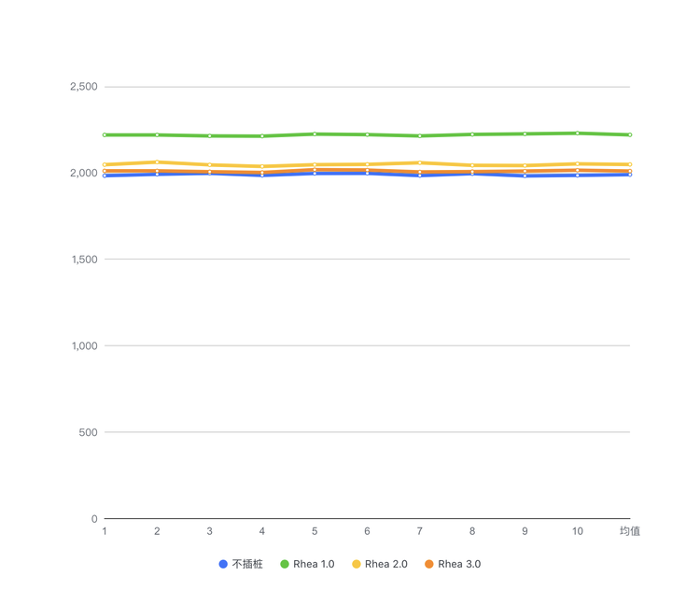Click the green Rhea 1.0 legend dot
This screenshot has width=700, height=590.
(285, 564)
